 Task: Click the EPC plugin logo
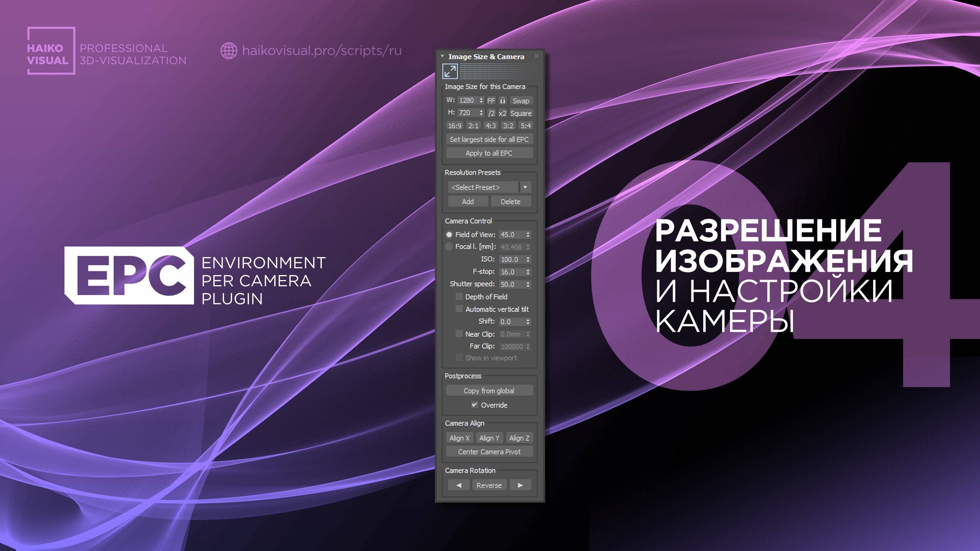(x=129, y=275)
